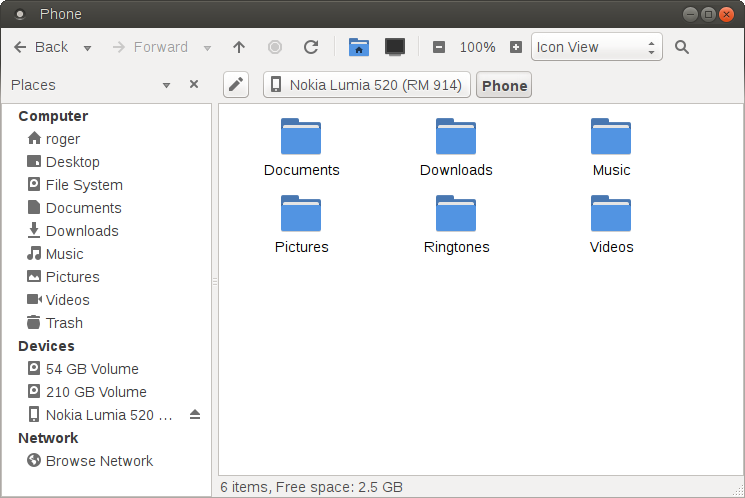Select the Videos folder icon in the file area
Viewport: 745px width, 498px height.
611,214
